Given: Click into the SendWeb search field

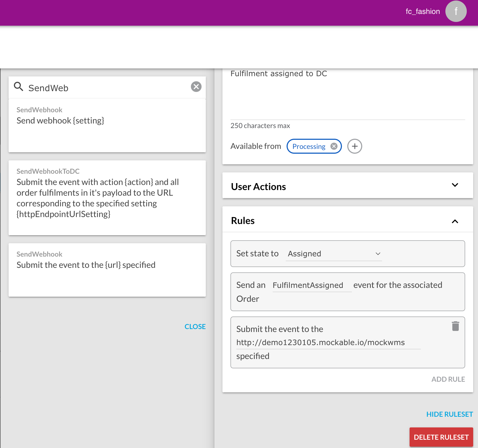Looking at the screenshot, I should 107,88.
